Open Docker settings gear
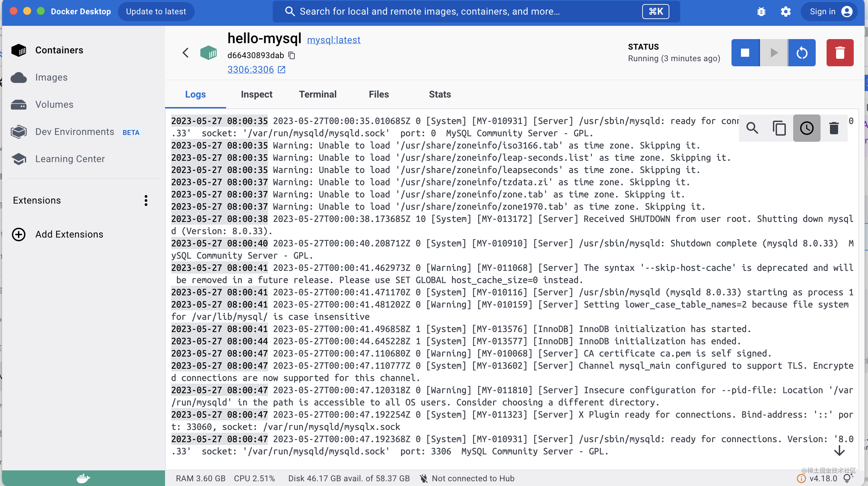Viewport: 868px width, 486px height. (x=785, y=12)
